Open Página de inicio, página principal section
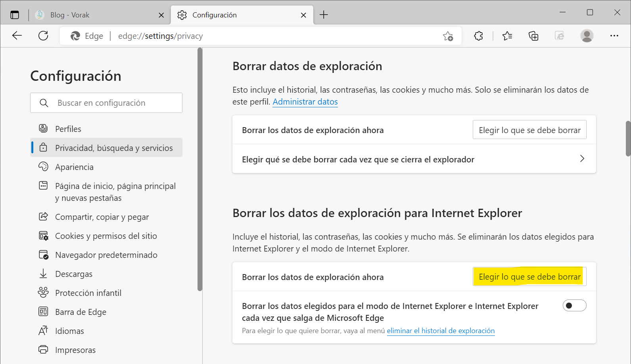The image size is (631, 364). coord(106,192)
